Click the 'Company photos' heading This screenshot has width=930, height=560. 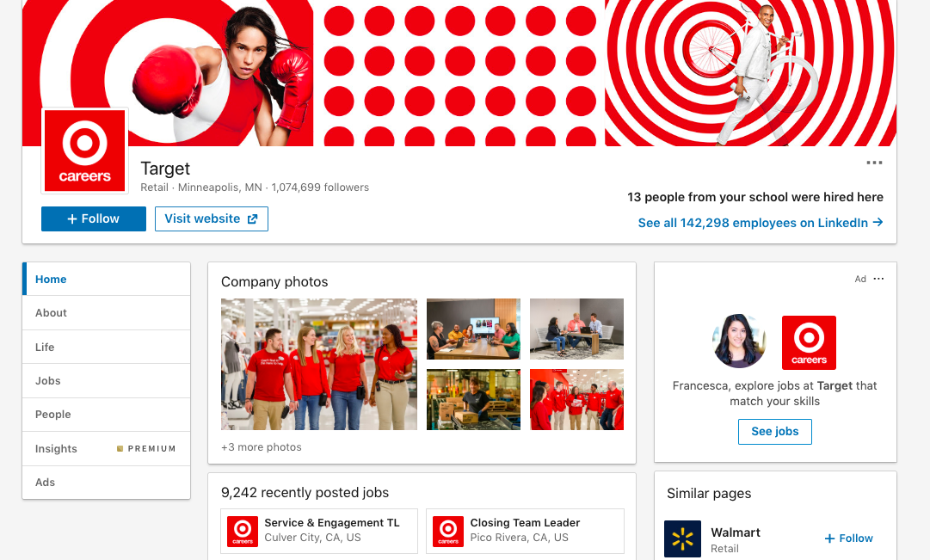click(274, 282)
